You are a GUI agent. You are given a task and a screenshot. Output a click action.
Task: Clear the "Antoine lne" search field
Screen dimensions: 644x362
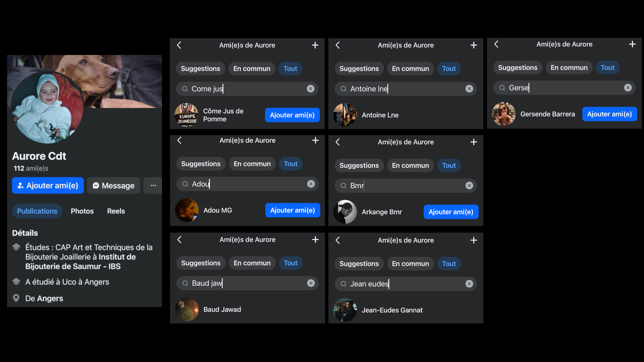469,89
